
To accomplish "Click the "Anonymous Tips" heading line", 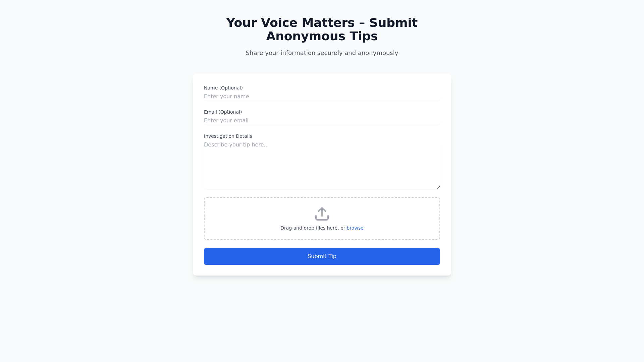I will click(322, 36).
